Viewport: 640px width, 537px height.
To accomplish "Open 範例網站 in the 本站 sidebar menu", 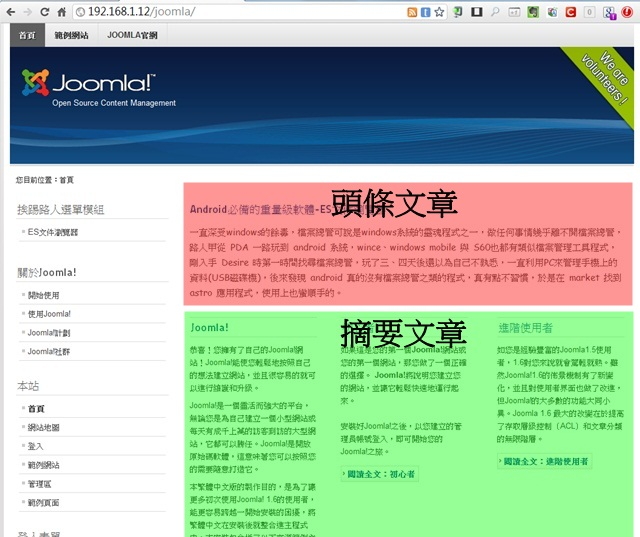I will [x=43, y=465].
